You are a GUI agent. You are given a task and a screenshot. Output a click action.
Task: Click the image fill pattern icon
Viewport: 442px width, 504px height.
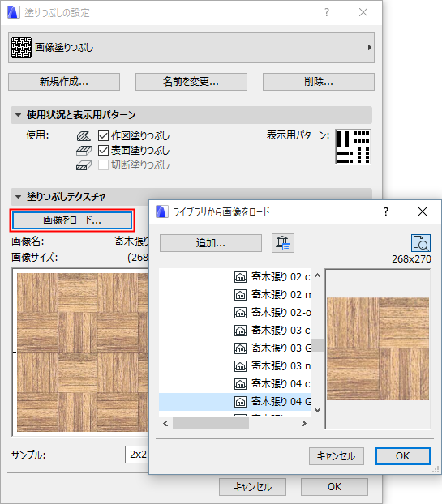tap(21, 48)
